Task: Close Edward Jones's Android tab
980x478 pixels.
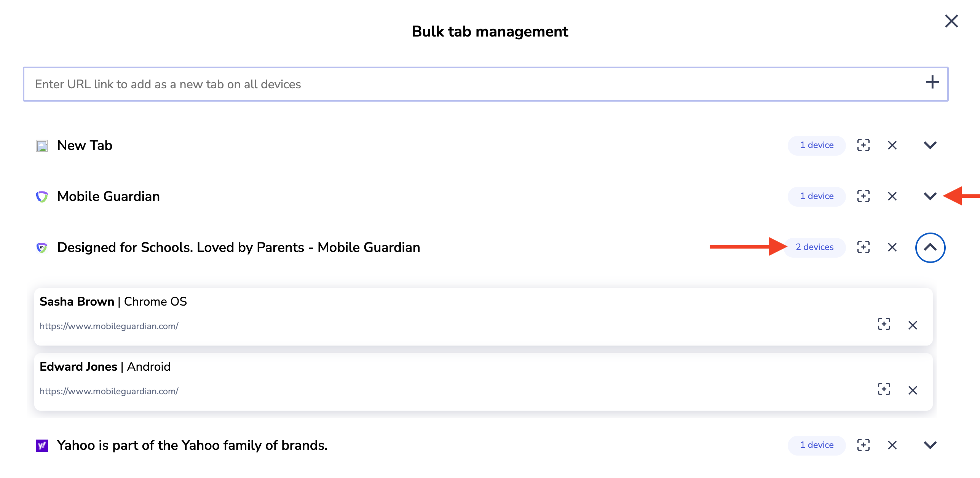Action: [913, 390]
